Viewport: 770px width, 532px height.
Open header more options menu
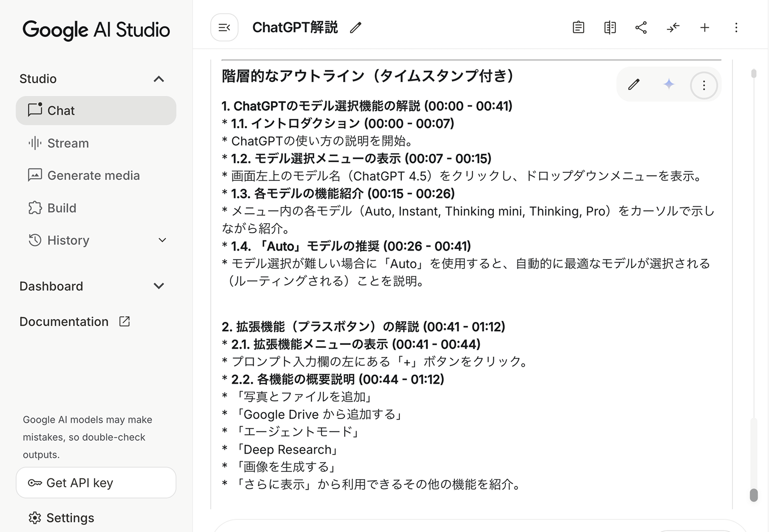click(x=736, y=27)
